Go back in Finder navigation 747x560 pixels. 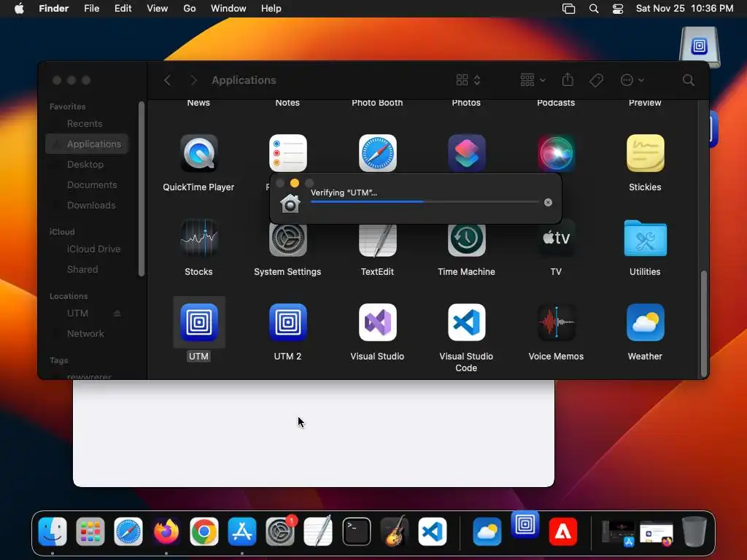pyautogui.click(x=167, y=80)
